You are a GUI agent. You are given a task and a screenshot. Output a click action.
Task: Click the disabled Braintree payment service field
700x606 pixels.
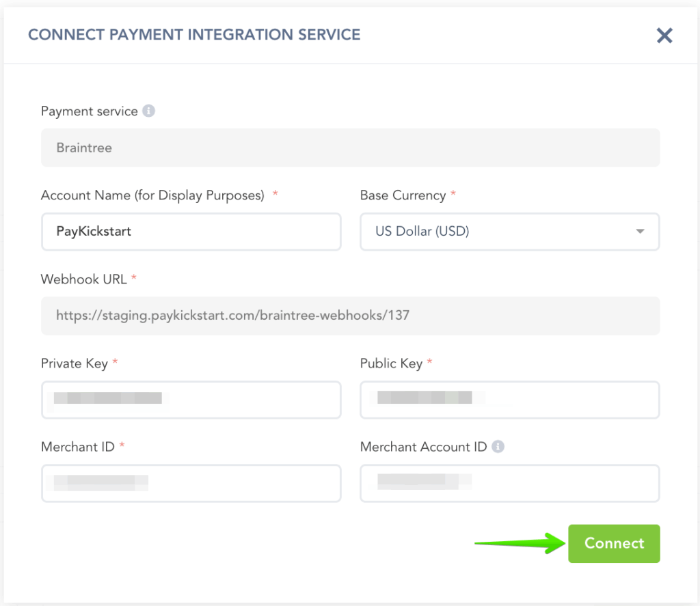(350, 148)
